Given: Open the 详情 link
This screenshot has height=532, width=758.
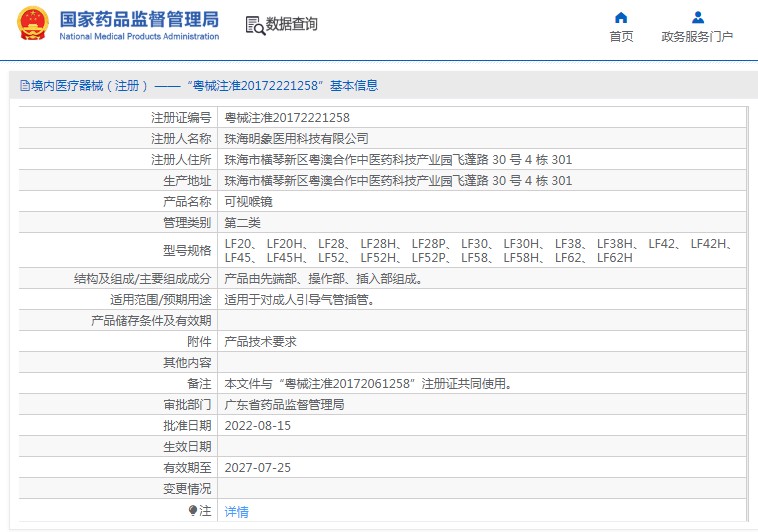Looking at the screenshot, I should click(236, 512).
